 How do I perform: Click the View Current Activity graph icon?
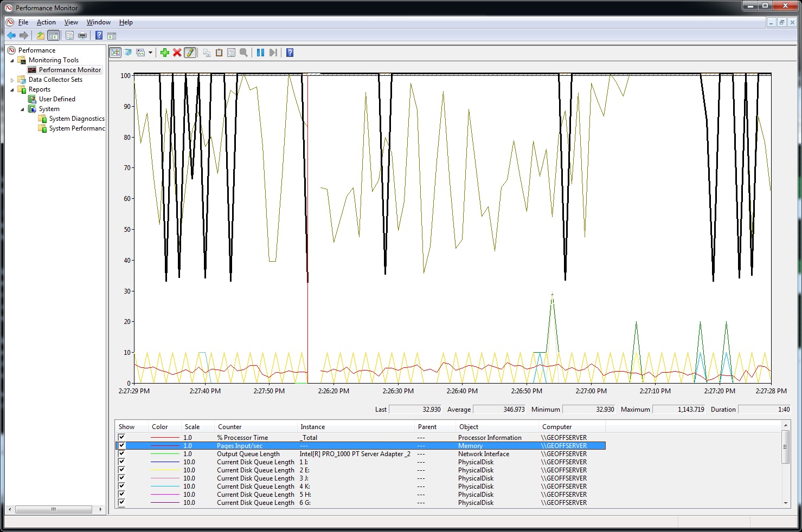click(116, 53)
